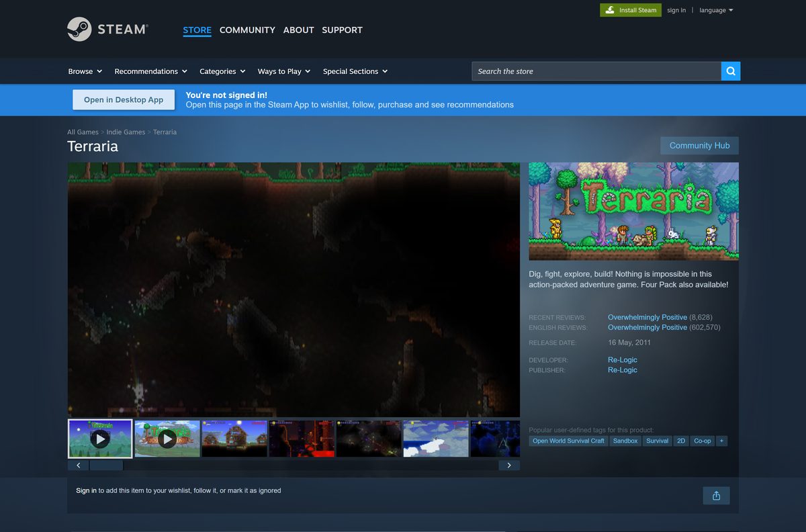
Task: Select the Co-op tag
Action: pyautogui.click(x=703, y=441)
